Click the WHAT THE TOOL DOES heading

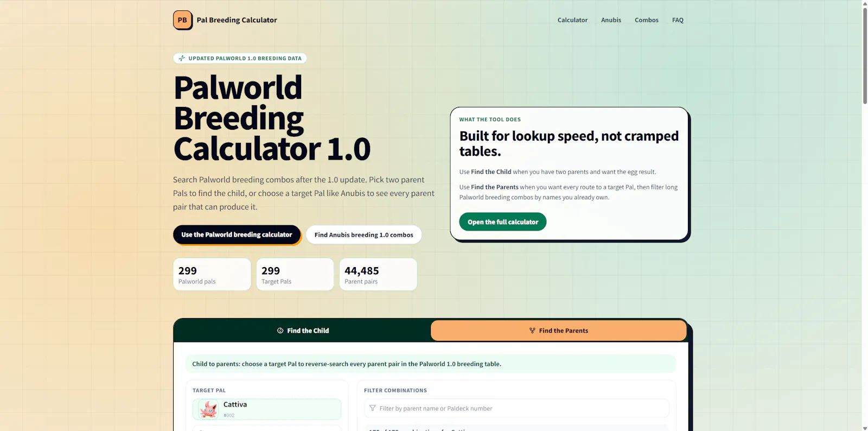pos(490,119)
